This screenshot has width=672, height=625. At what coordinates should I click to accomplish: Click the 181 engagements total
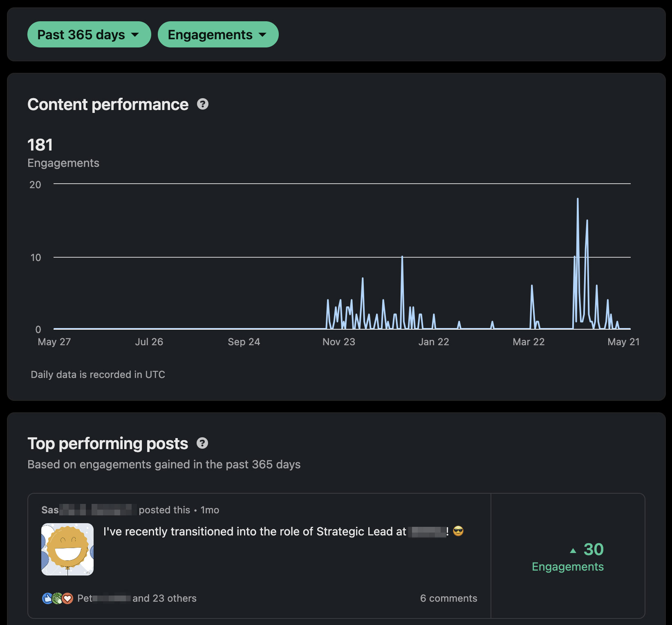click(x=40, y=145)
